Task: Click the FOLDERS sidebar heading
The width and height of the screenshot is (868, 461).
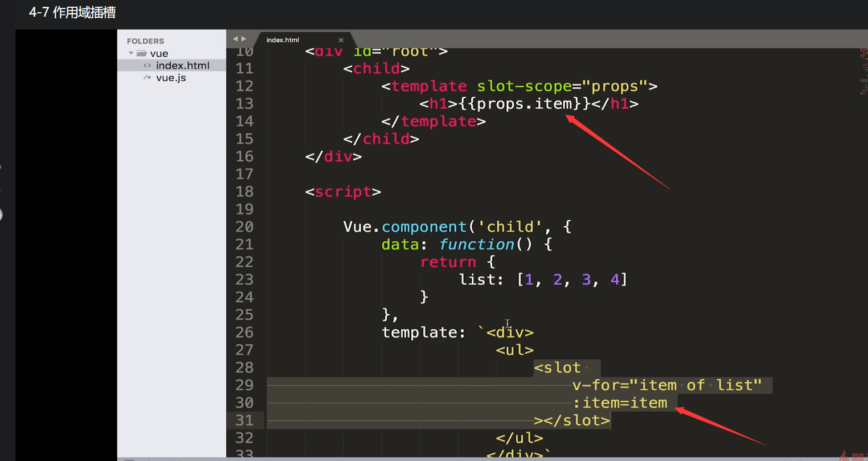Action: (x=146, y=41)
